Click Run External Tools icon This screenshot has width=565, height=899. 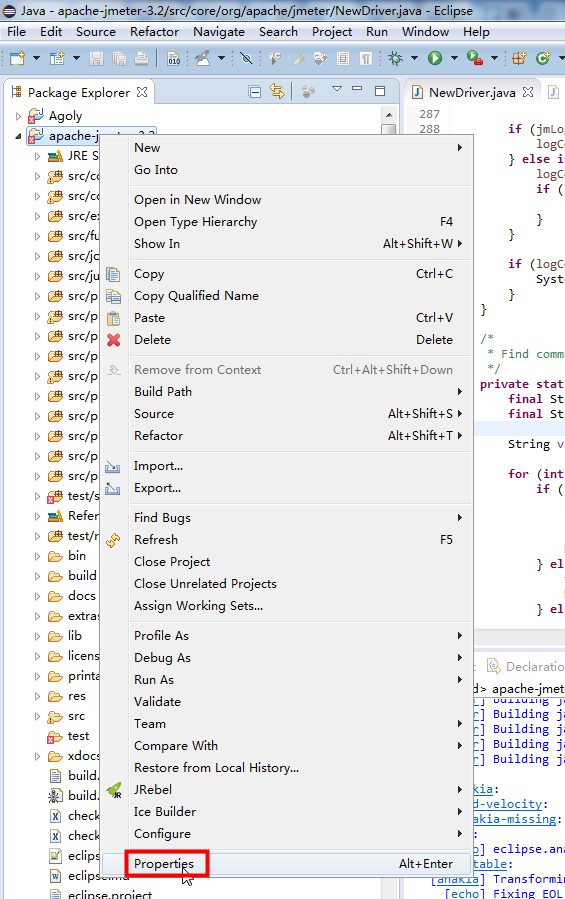(474, 58)
